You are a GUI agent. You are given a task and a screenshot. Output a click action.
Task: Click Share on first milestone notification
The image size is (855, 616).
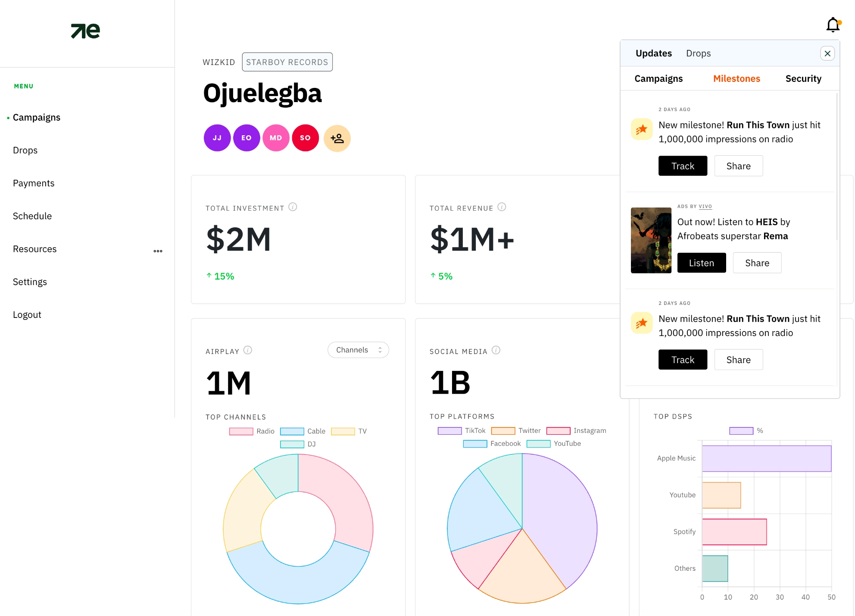(x=738, y=166)
